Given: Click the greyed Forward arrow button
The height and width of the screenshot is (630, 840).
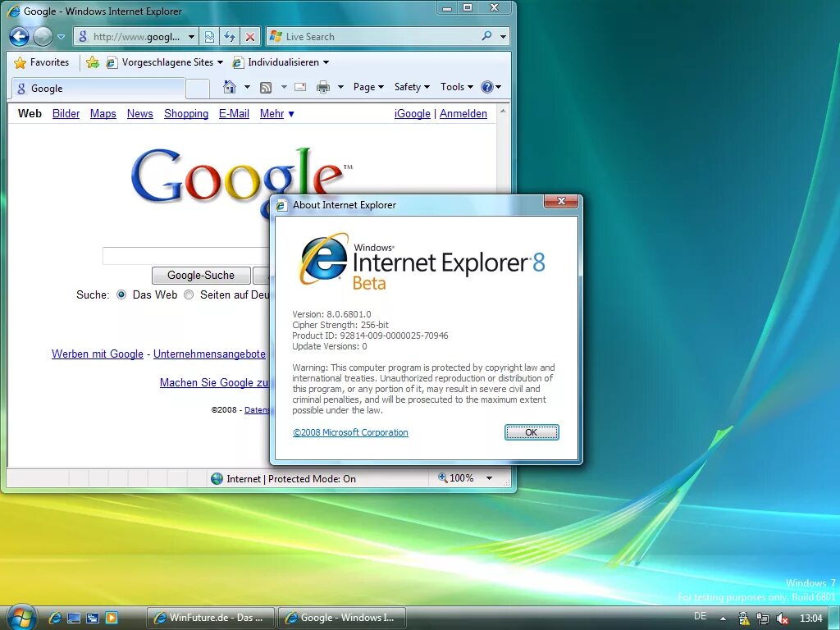Looking at the screenshot, I should pos(43,36).
